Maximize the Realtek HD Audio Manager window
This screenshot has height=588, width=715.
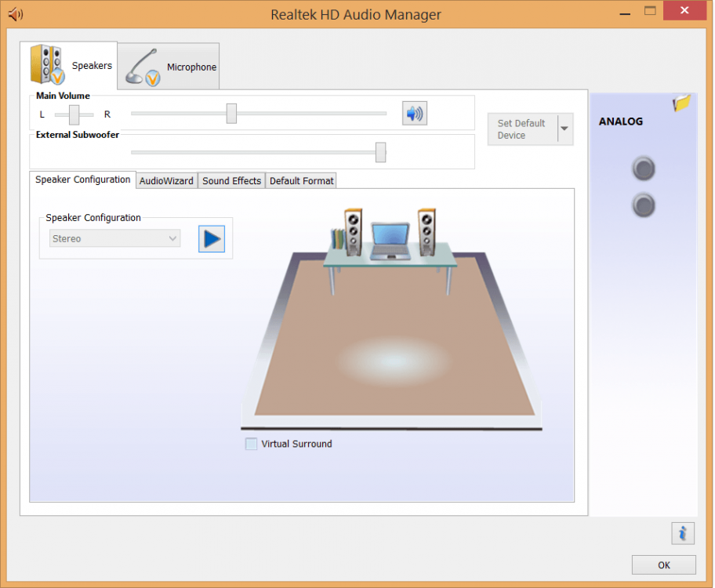pyautogui.click(x=650, y=11)
